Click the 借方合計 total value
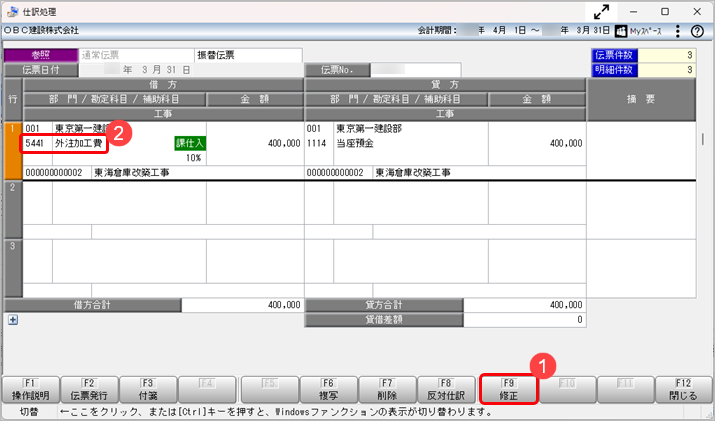This screenshot has height=421, width=715. pyautogui.click(x=243, y=305)
